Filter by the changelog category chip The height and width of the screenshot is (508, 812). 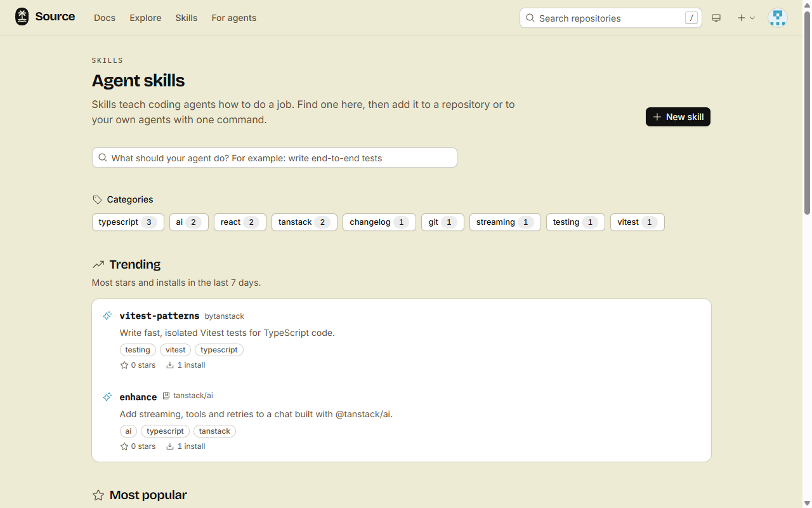379,222
